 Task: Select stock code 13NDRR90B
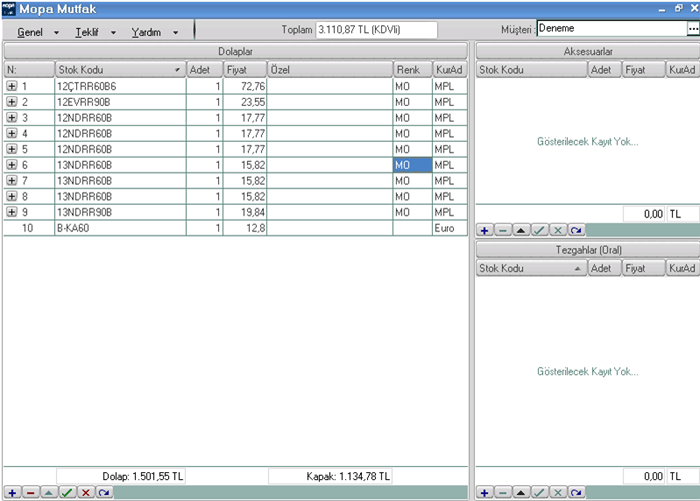(x=120, y=212)
